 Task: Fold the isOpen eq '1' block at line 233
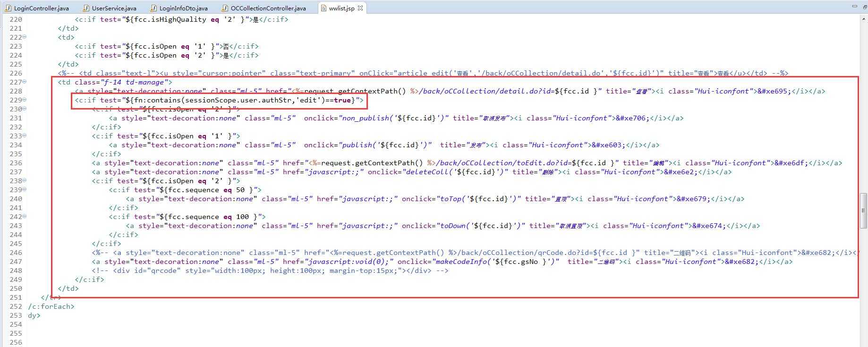(x=25, y=135)
